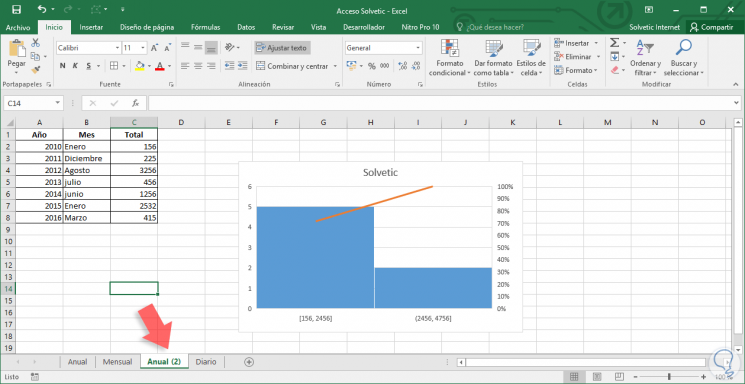Expand the Name Box C14 dropdown
The image size is (745, 384).
click(57, 103)
